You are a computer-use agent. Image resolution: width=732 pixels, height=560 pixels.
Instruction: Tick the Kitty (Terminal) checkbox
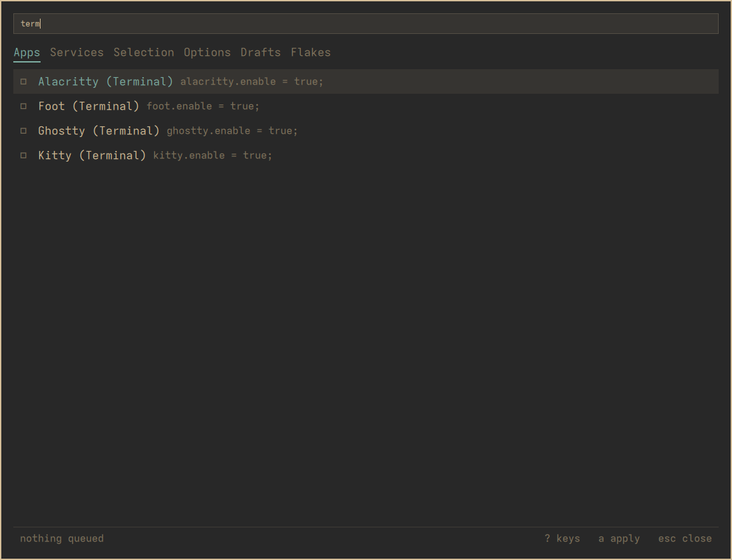[23, 156]
